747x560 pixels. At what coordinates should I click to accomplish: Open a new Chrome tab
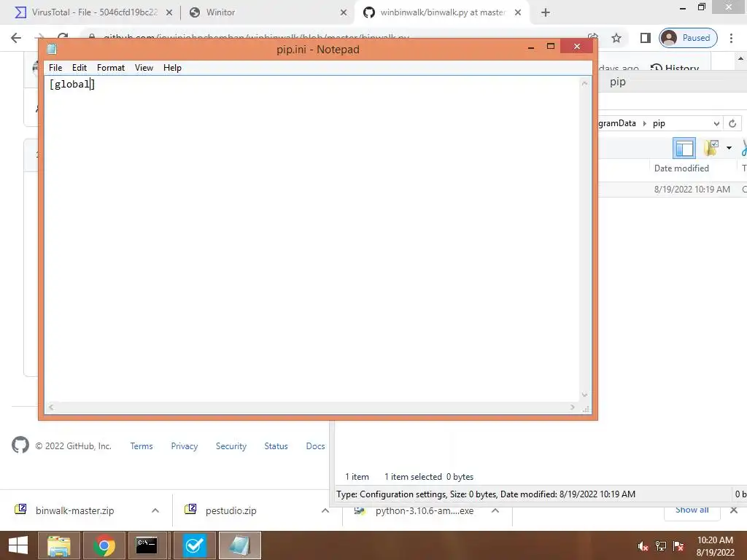[546, 13]
